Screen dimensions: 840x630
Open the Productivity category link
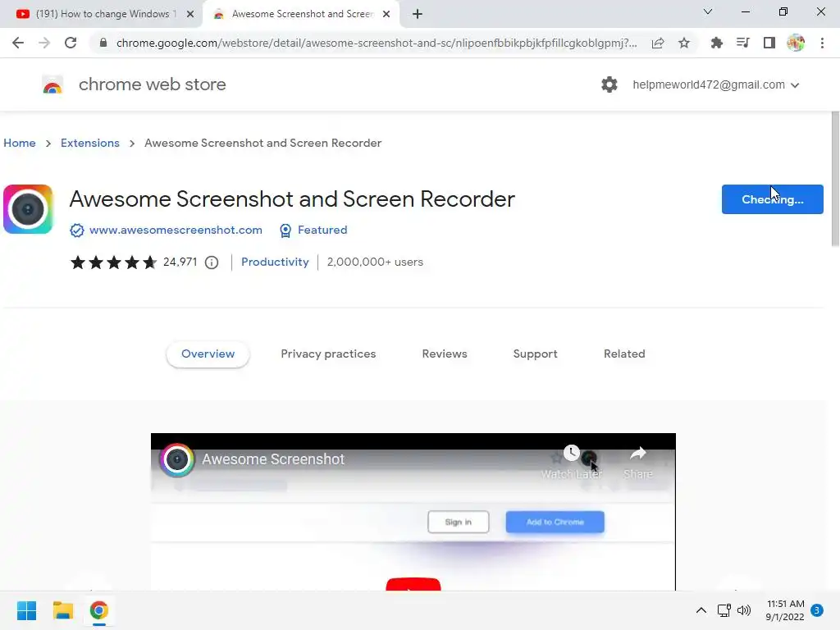275,262
